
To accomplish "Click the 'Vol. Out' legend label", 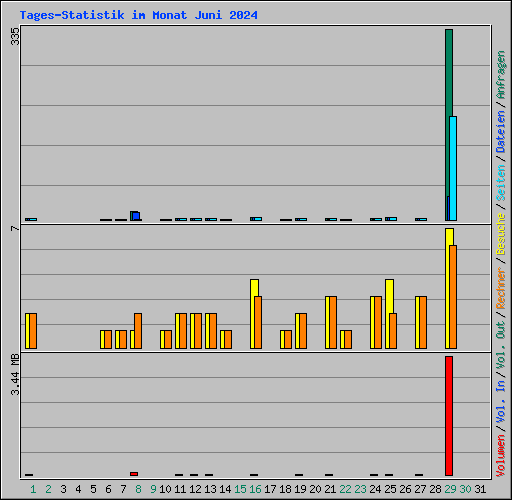I will 501,344.
